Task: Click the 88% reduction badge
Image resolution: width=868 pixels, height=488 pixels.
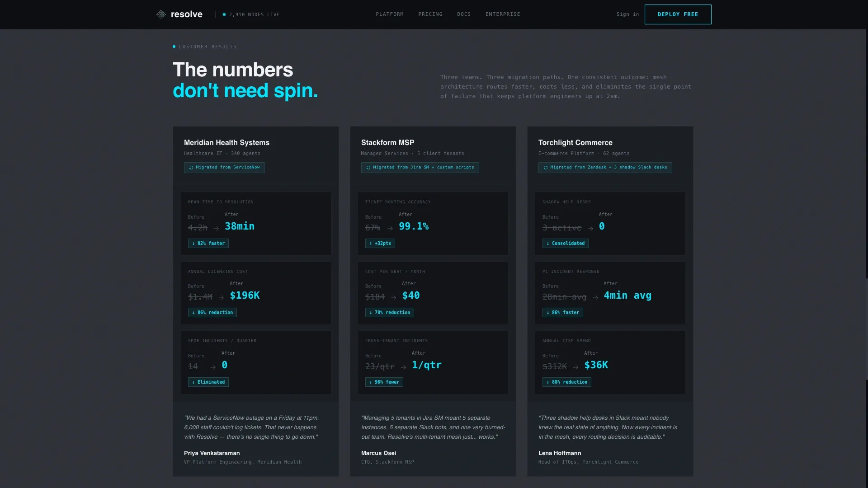Action: coord(567,382)
